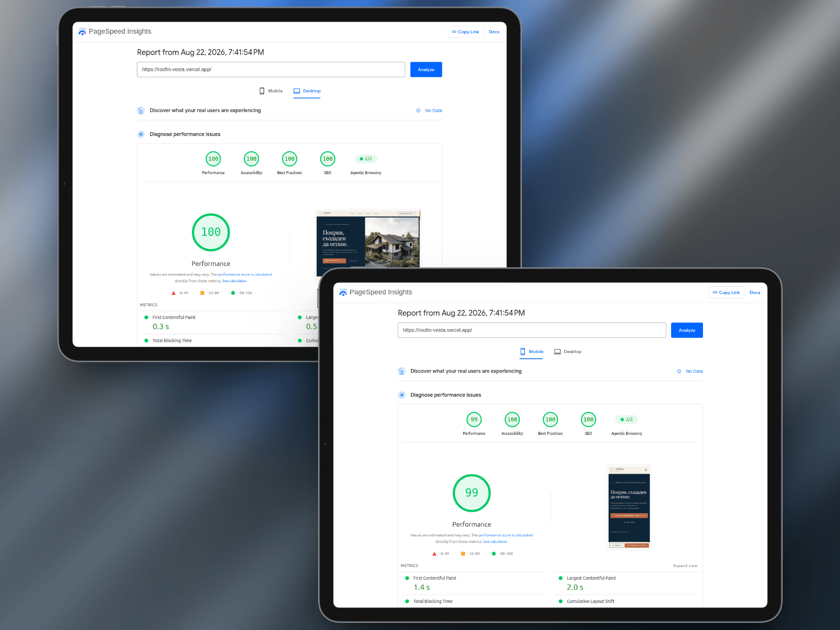Open Docs link in the lower tablet
The height and width of the screenshot is (630, 840).
click(755, 293)
